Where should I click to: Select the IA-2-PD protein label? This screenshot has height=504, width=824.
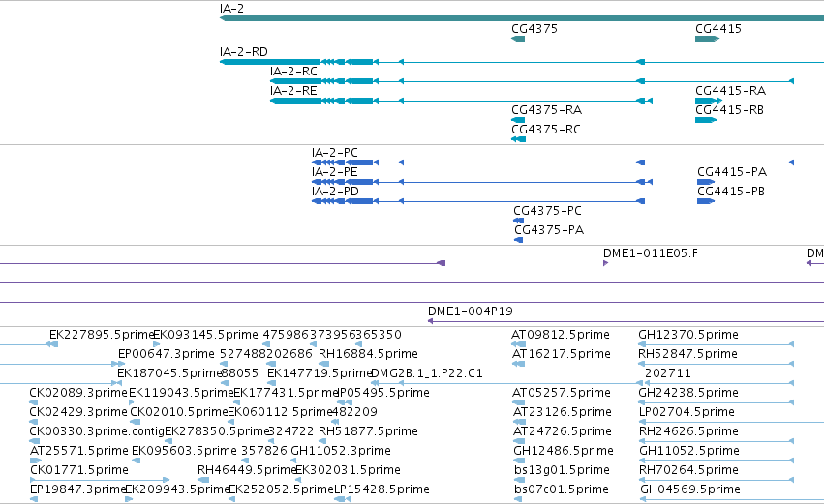pos(335,192)
